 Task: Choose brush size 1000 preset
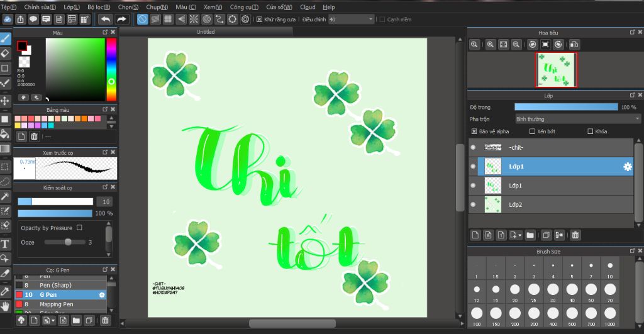tap(610, 316)
